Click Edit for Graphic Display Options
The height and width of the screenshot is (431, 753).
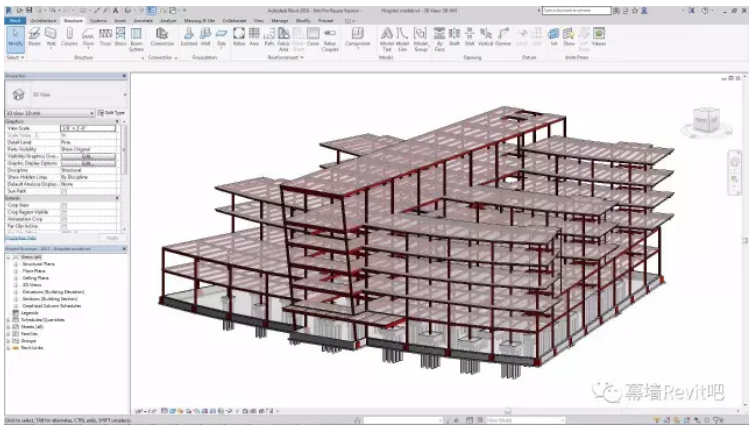coord(88,163)
